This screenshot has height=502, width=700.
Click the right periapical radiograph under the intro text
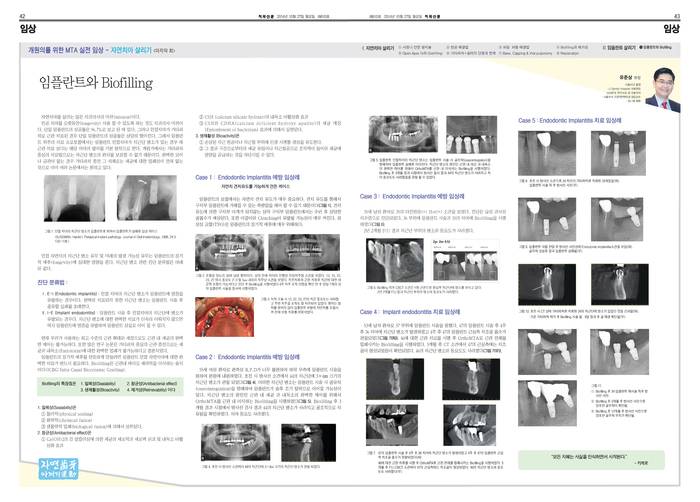click(x=147, y=198)
